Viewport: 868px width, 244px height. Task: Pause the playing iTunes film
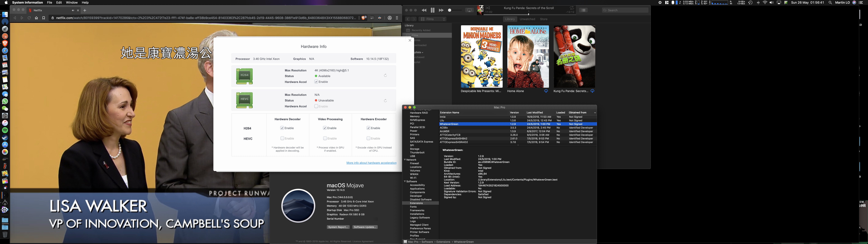[x=433, y=10]
